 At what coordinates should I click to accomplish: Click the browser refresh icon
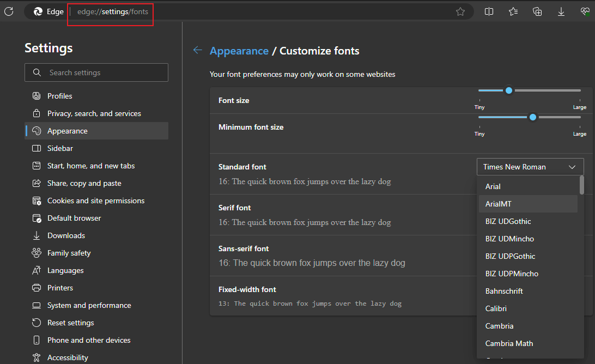[9, 11]
